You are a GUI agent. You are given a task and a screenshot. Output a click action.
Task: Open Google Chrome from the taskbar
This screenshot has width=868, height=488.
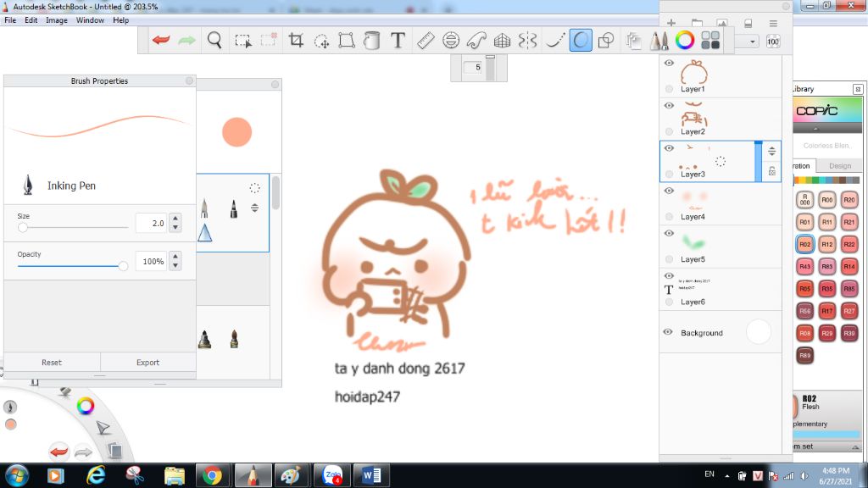click(212, 475)
